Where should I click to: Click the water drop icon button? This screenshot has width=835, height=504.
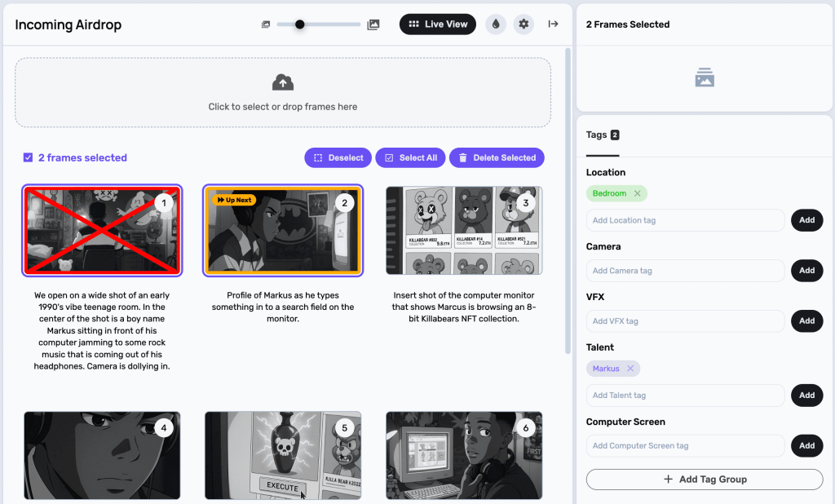click(x=496, y=24)
